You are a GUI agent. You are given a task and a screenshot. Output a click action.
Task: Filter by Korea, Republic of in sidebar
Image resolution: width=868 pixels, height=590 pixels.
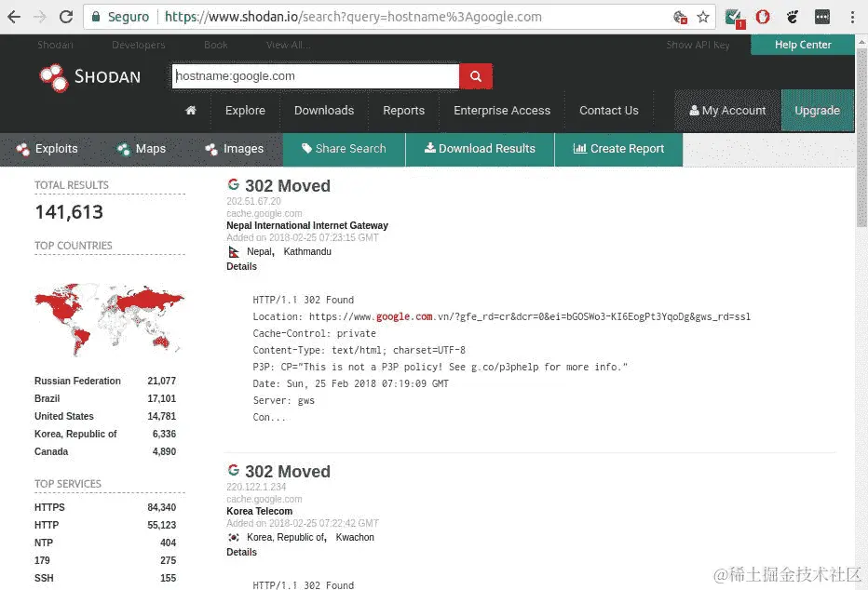(75, 434)
